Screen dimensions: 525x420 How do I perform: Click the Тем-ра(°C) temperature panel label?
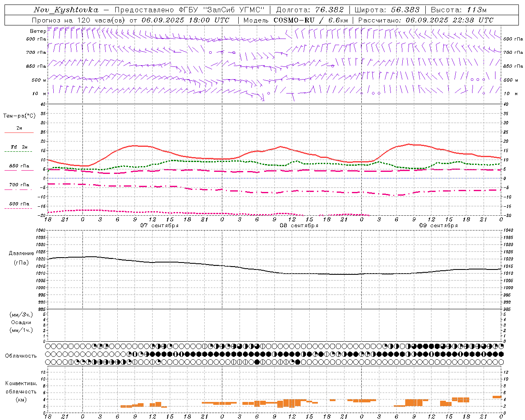click(x=19, y=116)
